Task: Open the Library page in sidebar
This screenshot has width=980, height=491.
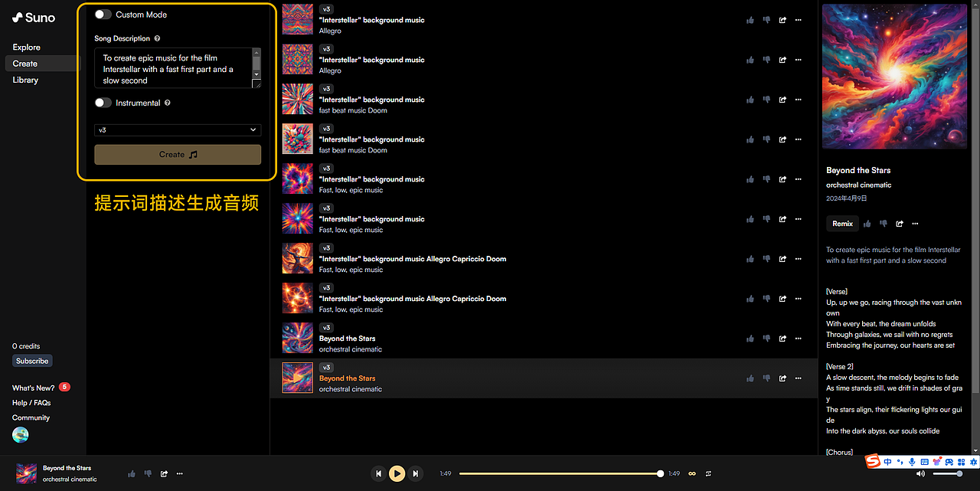Action: 25,80
